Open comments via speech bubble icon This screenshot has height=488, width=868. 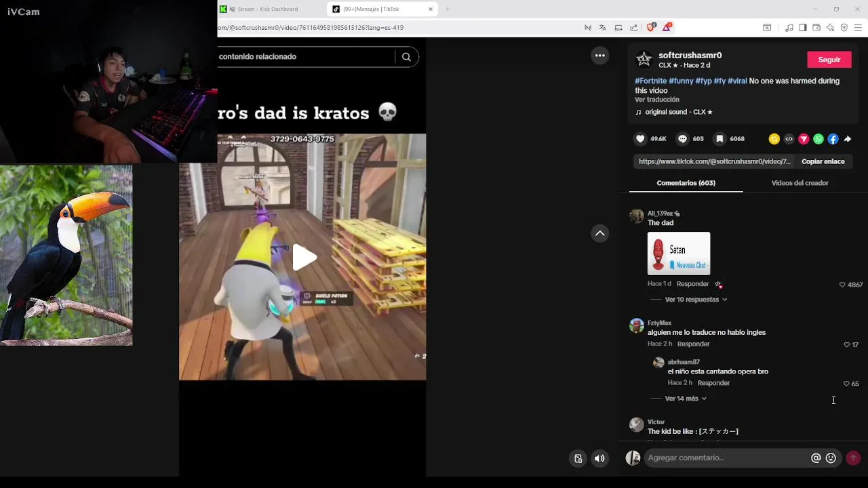[682, 139]
